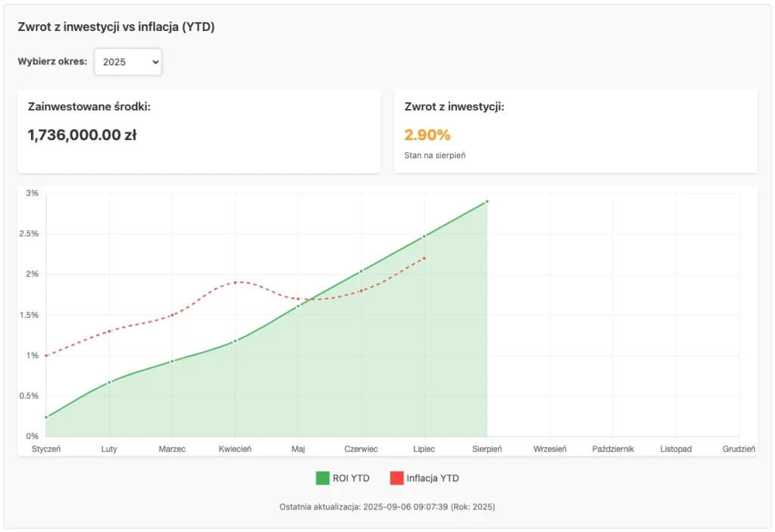Select the inflation data point for Lipiec
This screenshot has width=775, height=532.
[x=425, y=258]
